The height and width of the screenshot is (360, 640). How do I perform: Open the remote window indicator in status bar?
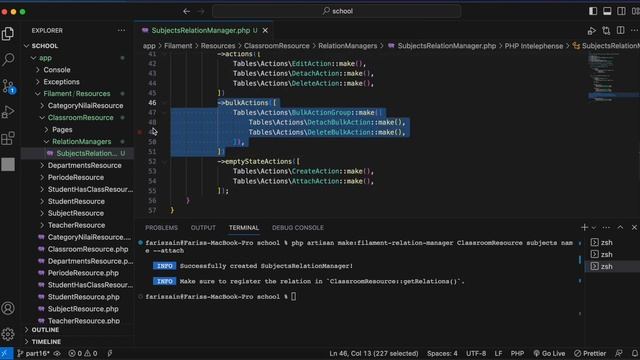tap(6, 353)
